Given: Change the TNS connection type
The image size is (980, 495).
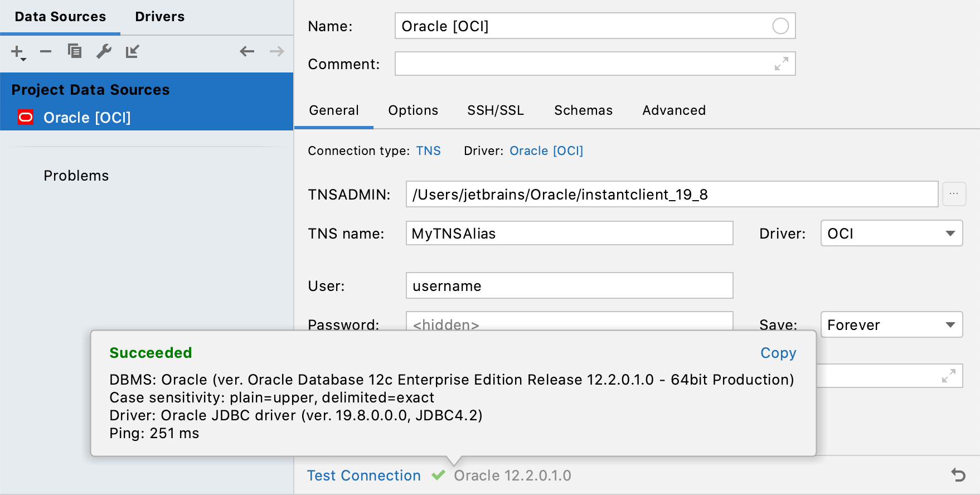Looking at the screenshot, I should 428,151.
